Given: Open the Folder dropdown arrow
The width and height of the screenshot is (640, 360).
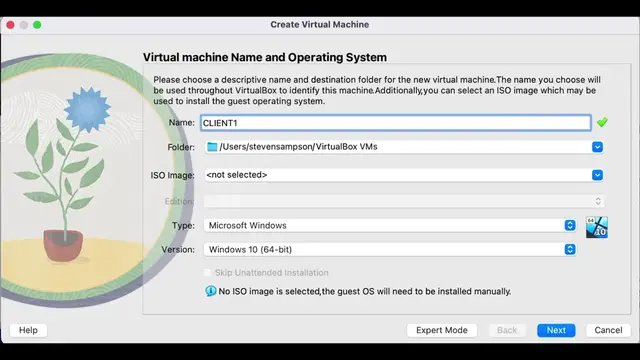Looking at the screenshot, I should point(597,147).
